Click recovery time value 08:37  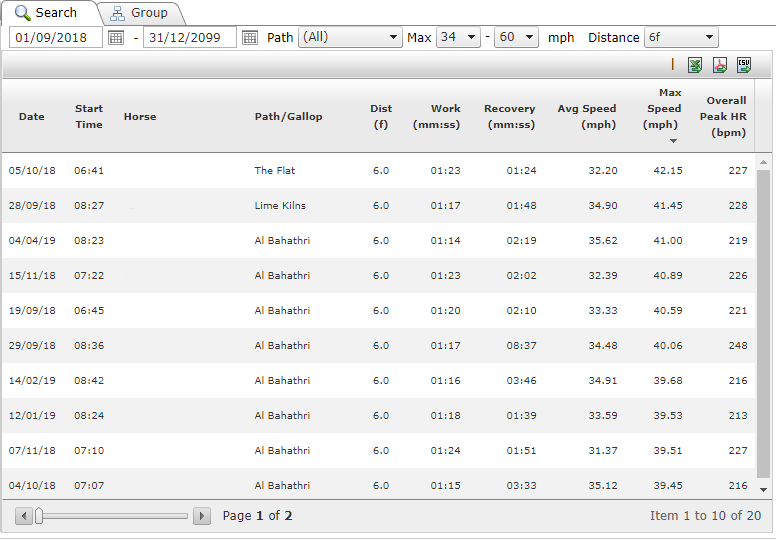coord(521,346)
